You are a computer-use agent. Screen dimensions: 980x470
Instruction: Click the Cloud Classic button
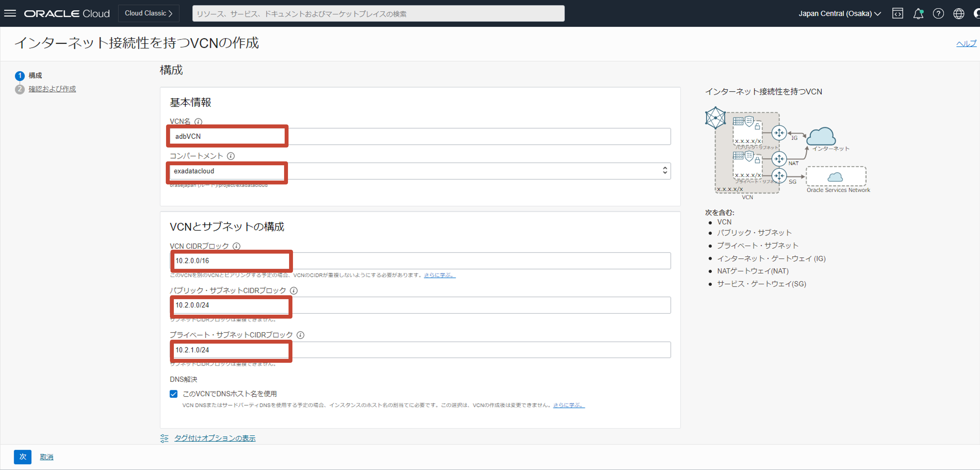pyautogui.click(x=149, y=13)
